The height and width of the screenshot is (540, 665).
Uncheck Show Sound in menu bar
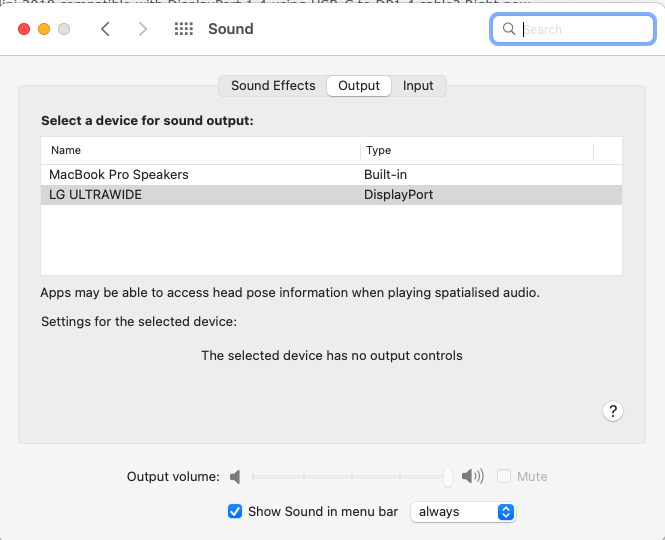point(235,511)
